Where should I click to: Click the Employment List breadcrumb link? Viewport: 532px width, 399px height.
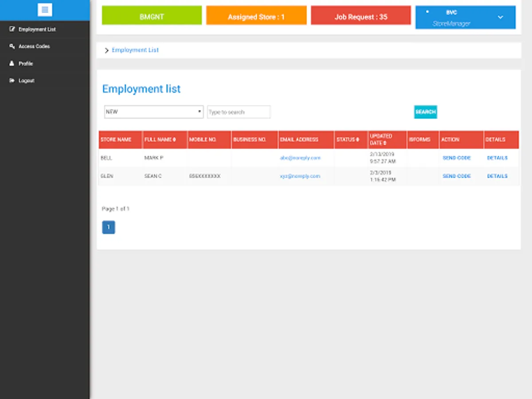click(x=135, y=50)
